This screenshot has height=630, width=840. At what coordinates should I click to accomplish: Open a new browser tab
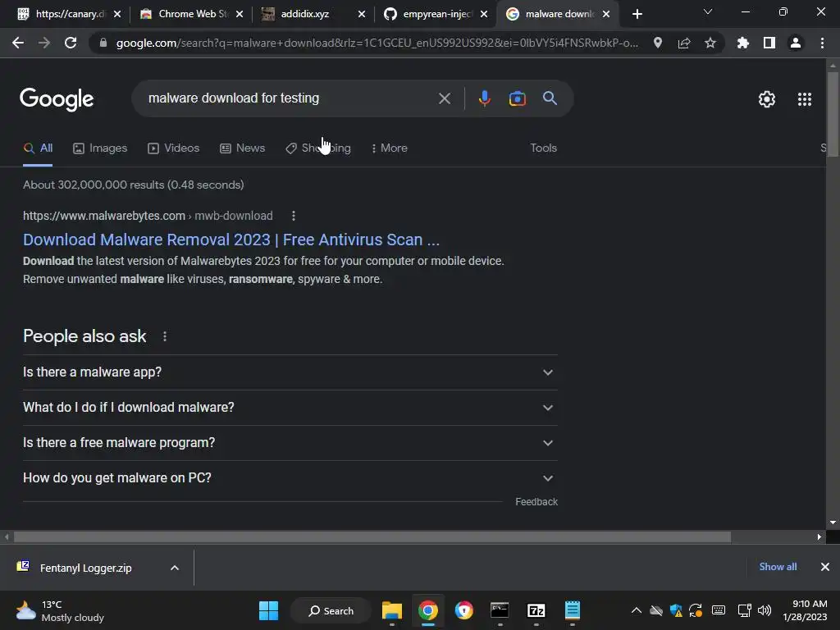tap(637, 14)
